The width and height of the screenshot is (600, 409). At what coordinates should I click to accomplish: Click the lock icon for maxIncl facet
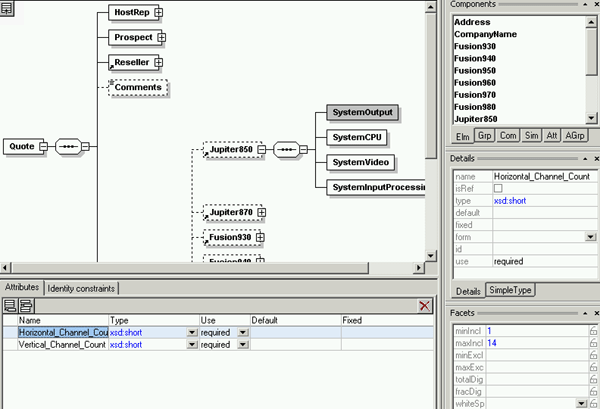[593, 343]
